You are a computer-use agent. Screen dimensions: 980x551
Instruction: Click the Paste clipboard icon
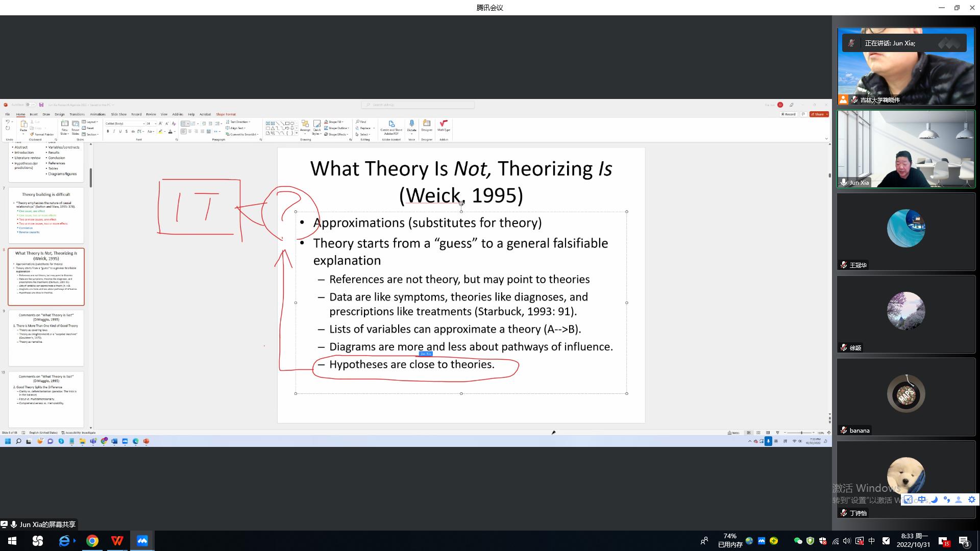point(23,124)
